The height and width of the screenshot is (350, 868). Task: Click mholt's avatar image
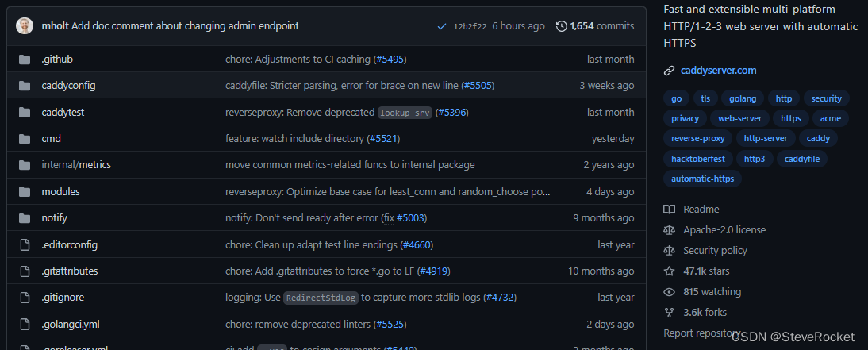[x=25, y=26]
